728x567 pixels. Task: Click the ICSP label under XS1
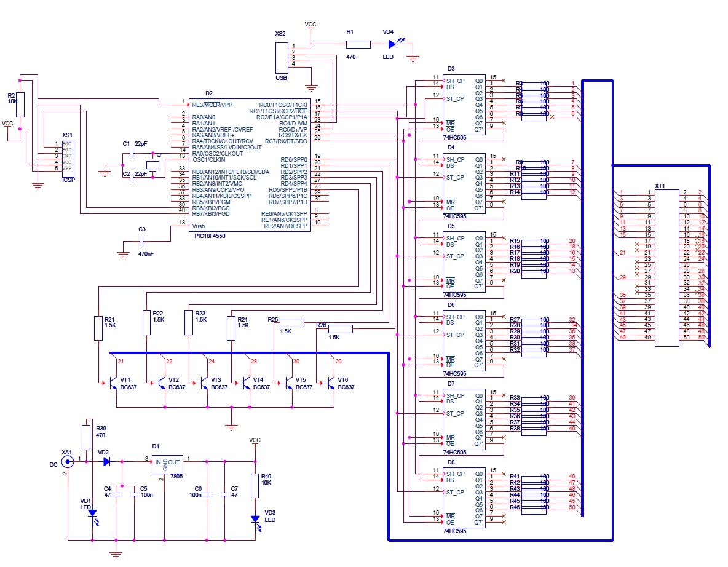click(x=68, y=180)
